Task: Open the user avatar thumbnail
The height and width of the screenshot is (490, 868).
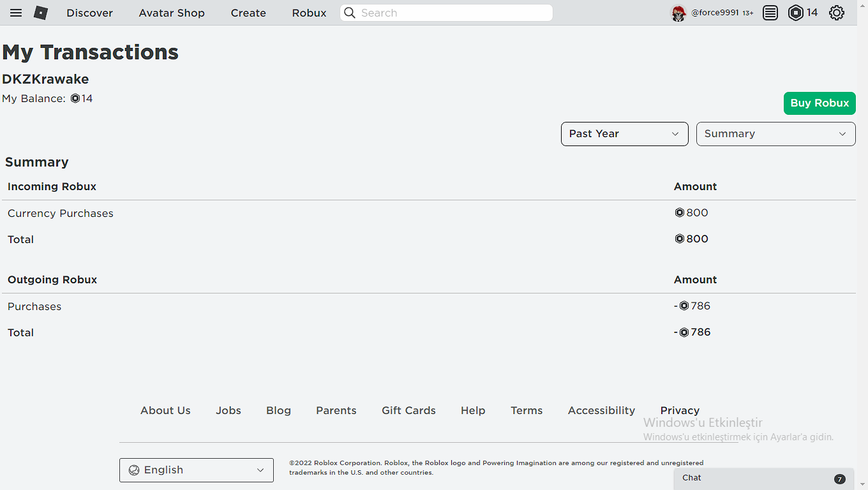Action: pyautogui.click(x=678, y=13)
